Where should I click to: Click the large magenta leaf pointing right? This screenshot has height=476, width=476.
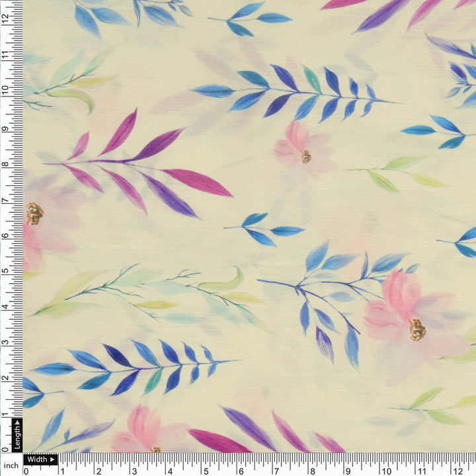pyautogui.click(x=197, y=182)
